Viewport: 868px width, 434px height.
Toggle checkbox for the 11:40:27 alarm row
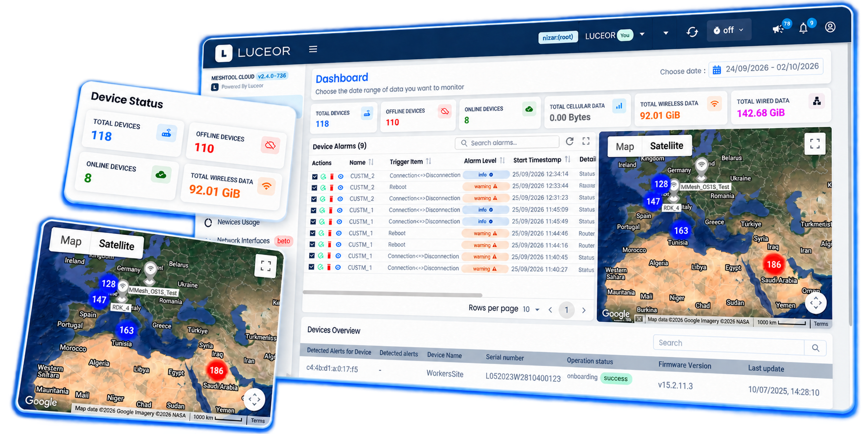click(311, 267)
